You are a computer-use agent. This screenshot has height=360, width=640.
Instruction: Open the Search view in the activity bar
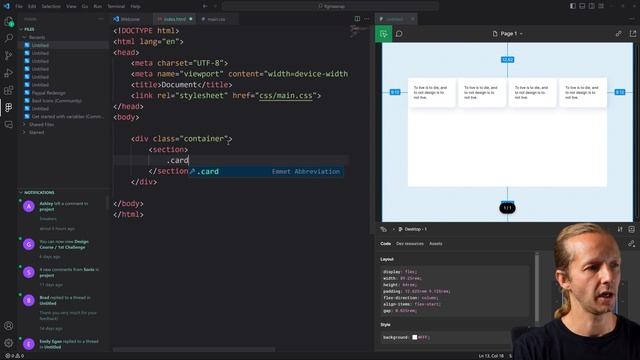pyautogui.click(x=9, y=38)
